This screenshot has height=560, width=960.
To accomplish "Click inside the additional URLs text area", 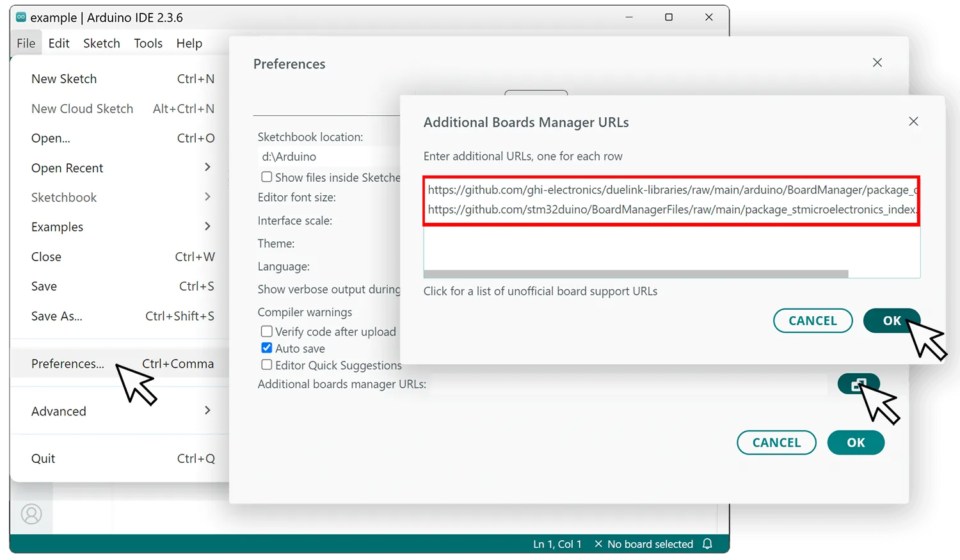I will pos(671,246).
